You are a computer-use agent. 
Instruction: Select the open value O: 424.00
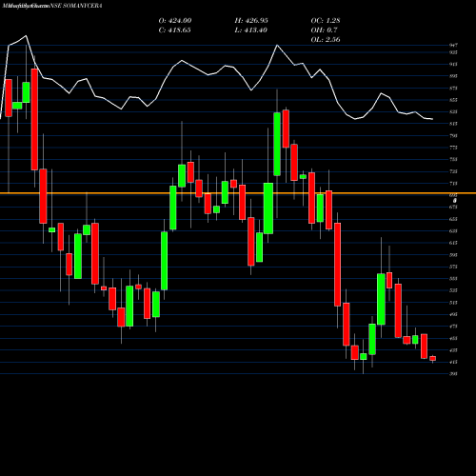pos(175,20)
